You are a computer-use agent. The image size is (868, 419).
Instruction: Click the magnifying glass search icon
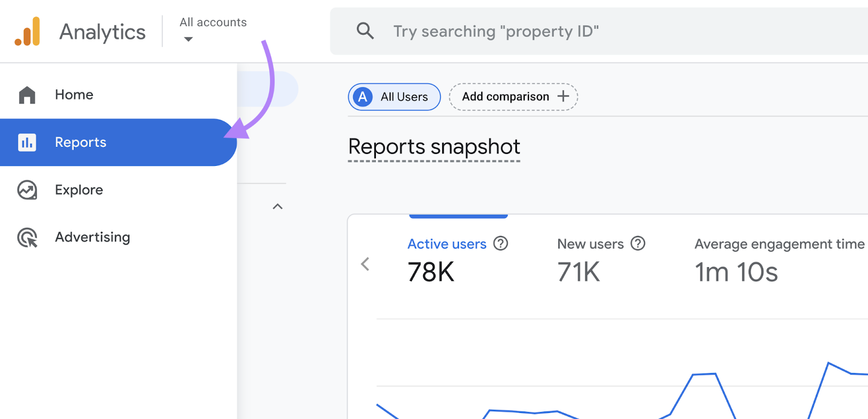365,31
